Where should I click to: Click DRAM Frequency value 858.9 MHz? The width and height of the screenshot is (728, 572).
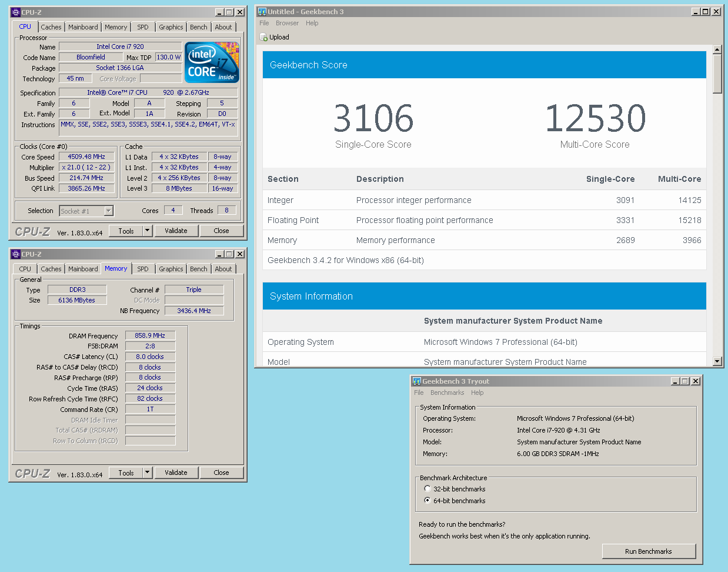tap(150, 335)
